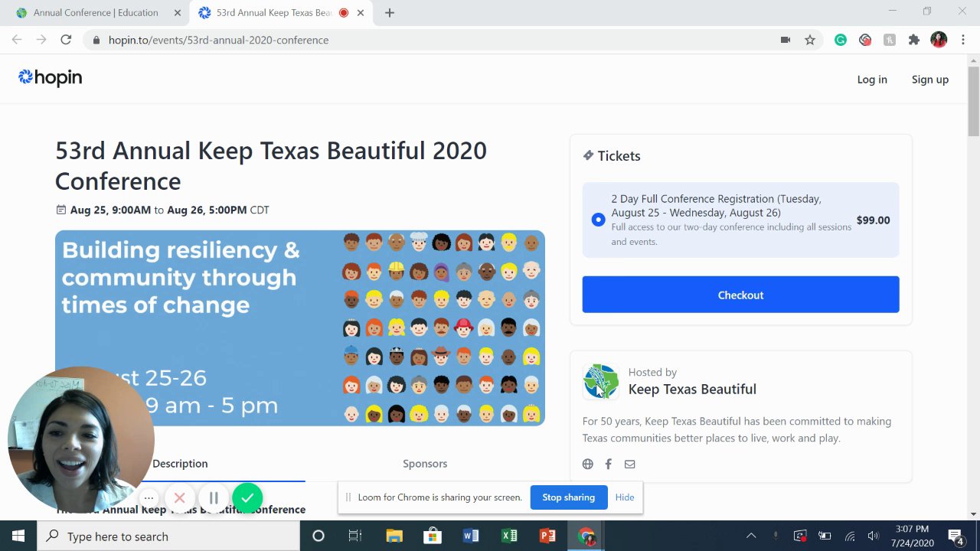The image size is (980, 551).
Task: Open the volume control in system tray
Action: pyautogui.click(x=874, y=536)
